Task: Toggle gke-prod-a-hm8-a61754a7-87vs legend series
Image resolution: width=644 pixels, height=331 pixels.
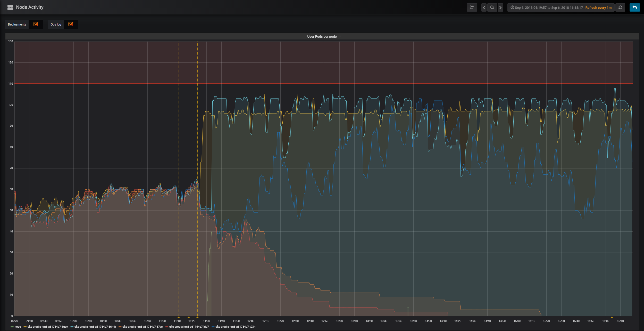Action: (x=143, y=327)
